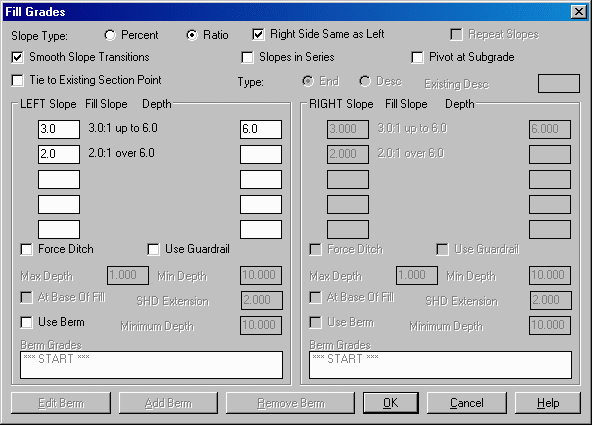Click the empty third left fill slope field
This screenshot has height=426, width=593.
(59, 179)
